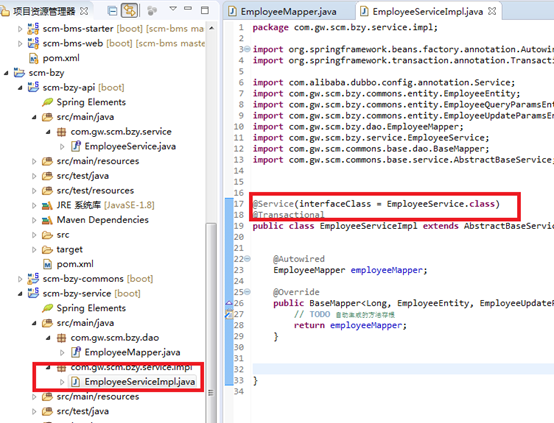554x423 pixels.
Task: Expand src/test/resources in scm-bzy-api
Action: point(34,191)
